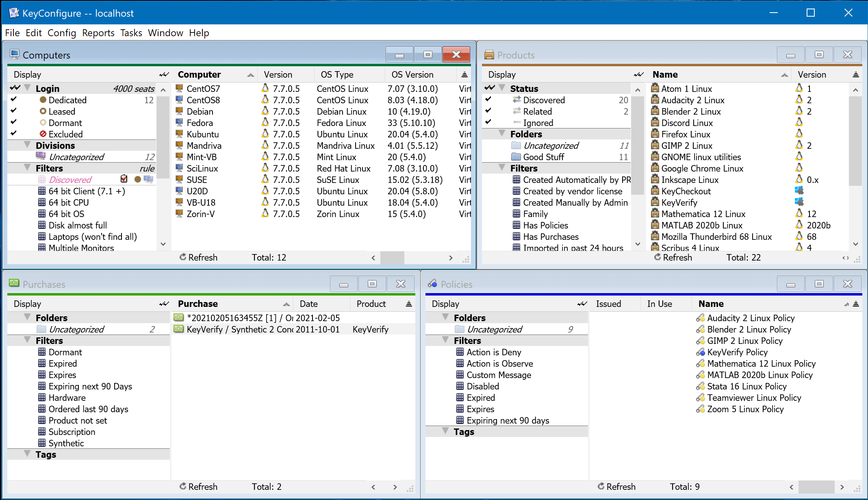Toggle the Discovered status checkbox in Products
The image size is (868, 500).
488,100
